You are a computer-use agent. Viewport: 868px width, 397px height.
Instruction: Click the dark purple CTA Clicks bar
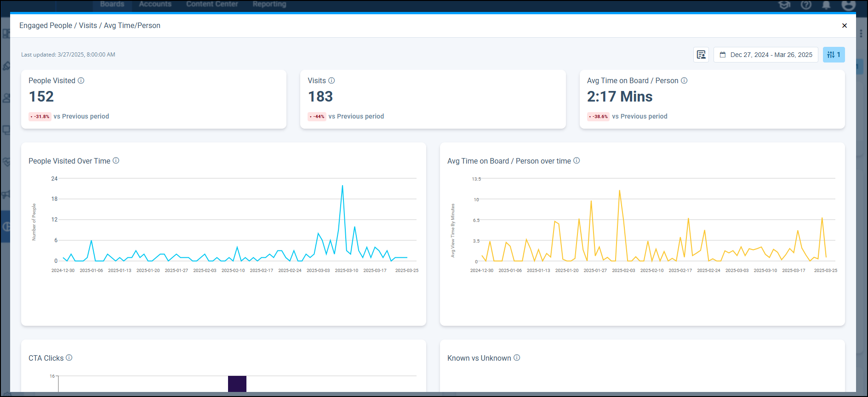[x=237, y=384]
